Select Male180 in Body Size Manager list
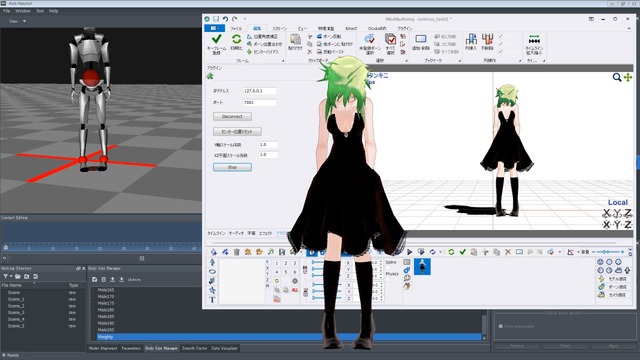The image size is (640, 360). pos(106,310)
